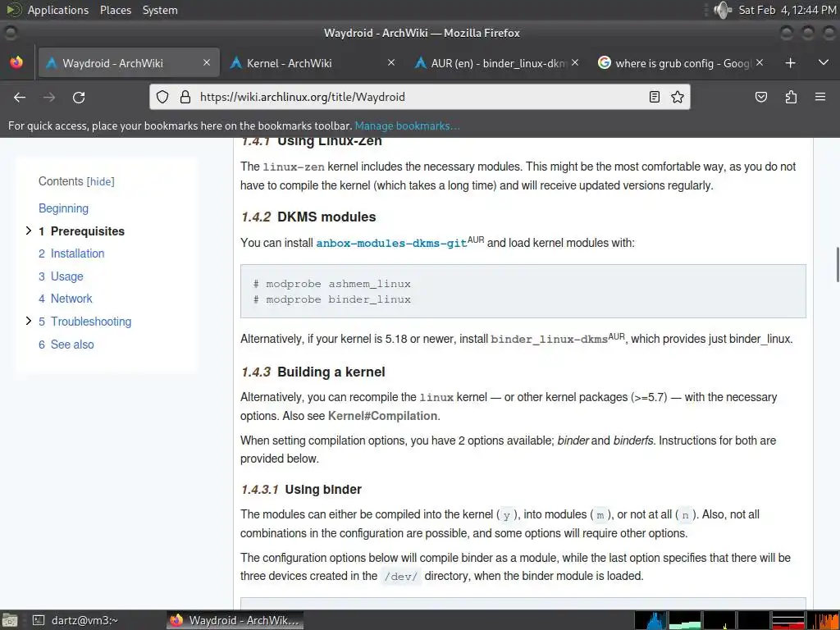Click the linux kernel package link
This screenshot has width=840, height=630.
pos(436,398)
